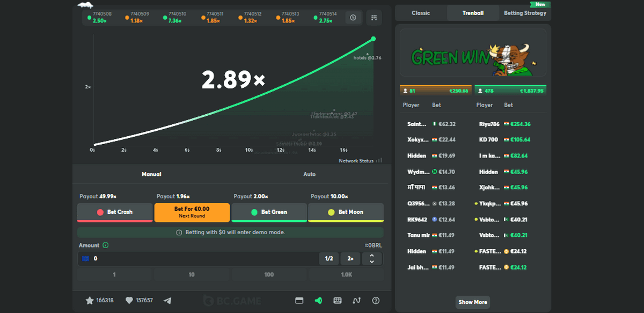Viewport: 644px width, 313px height.
Task: Halve the bet with 1/2 button
Action: click(x=329, y=258)
